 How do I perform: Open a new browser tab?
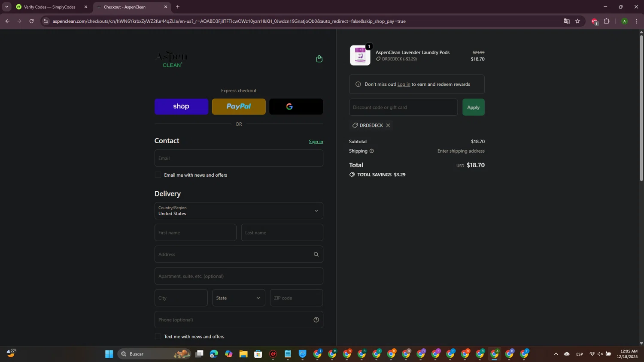coord(178,7)
